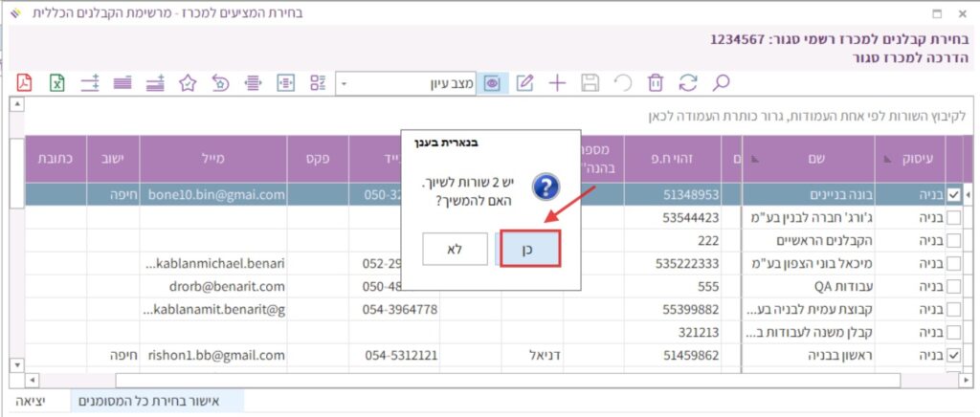Image resolution: width=980 pixels, height=417 pixels.
Task: Click the horizontal scrollbar under the table
Action: (479, 380)
